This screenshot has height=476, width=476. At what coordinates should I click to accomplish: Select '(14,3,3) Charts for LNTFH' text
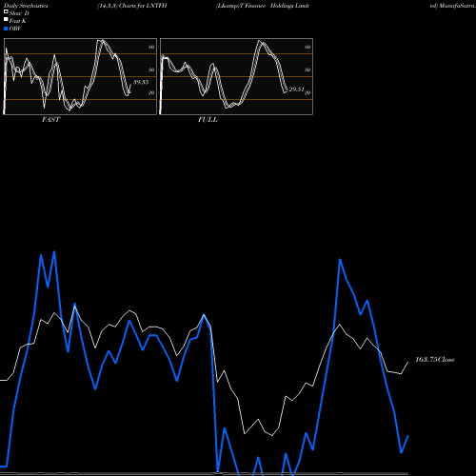pyautogui.click(x=132, y=6)
